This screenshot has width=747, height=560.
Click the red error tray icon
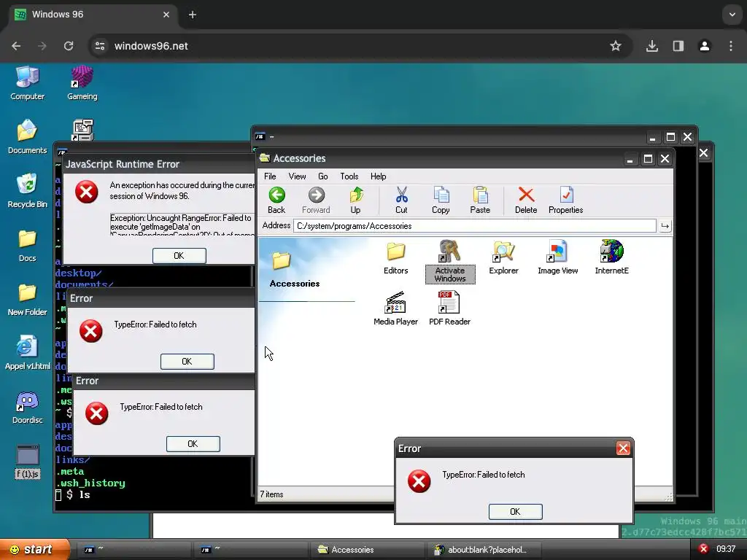703,549
